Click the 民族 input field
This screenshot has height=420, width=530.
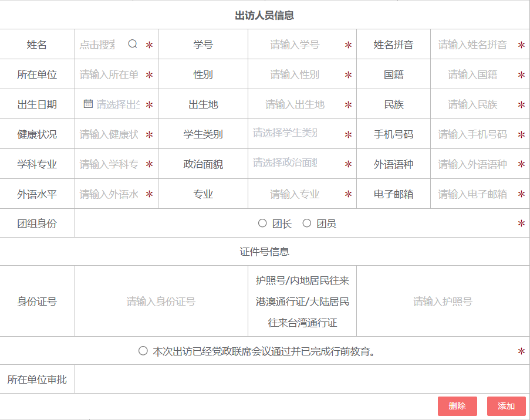point(472,104)
